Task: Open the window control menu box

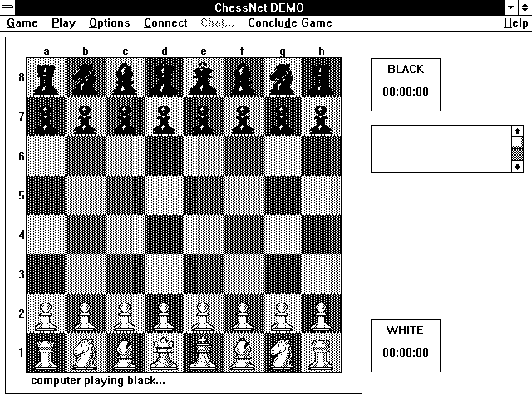Action: [7, 7]
